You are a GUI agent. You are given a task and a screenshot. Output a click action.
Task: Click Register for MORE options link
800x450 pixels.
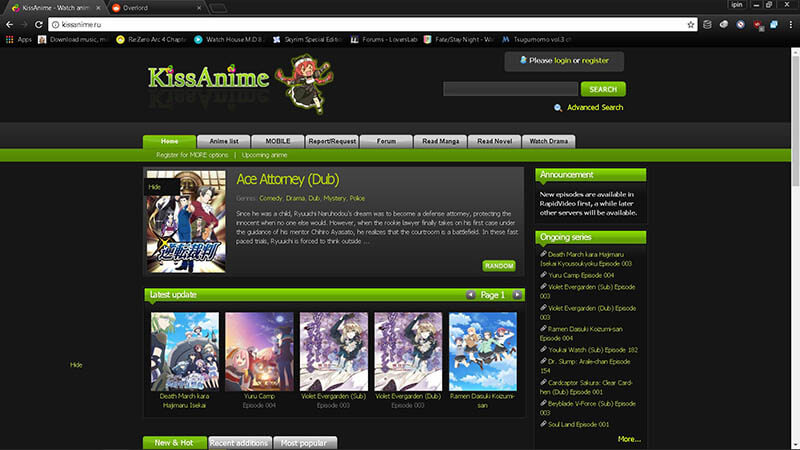(x=192, y=155)
